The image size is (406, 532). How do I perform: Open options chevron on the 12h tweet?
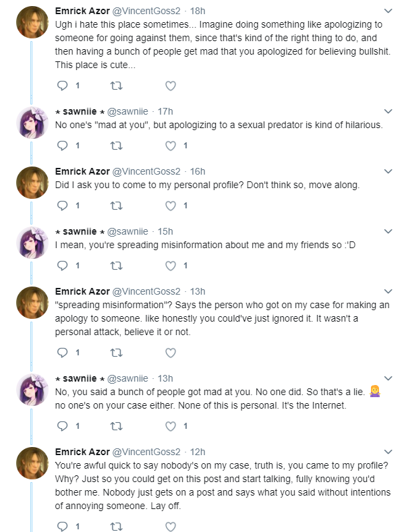point(388,452)
